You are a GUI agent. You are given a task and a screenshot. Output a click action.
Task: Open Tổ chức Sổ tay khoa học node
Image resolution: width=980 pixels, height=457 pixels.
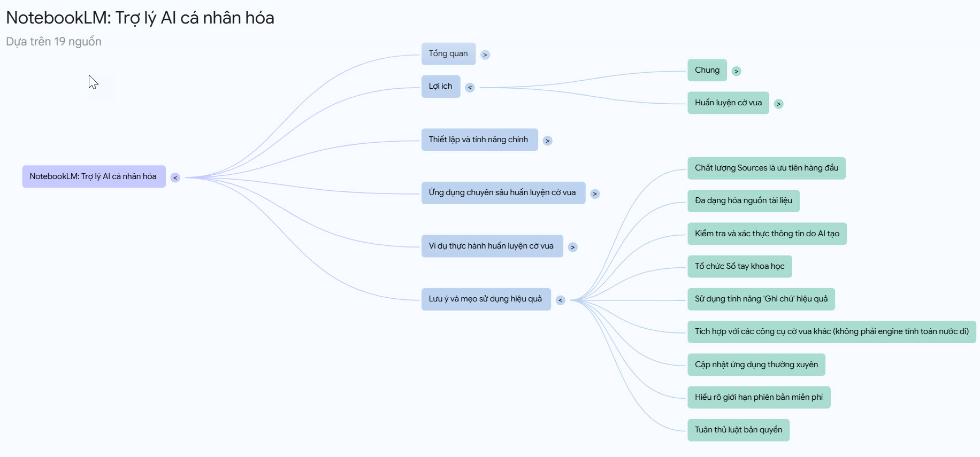tap(739, 266)
